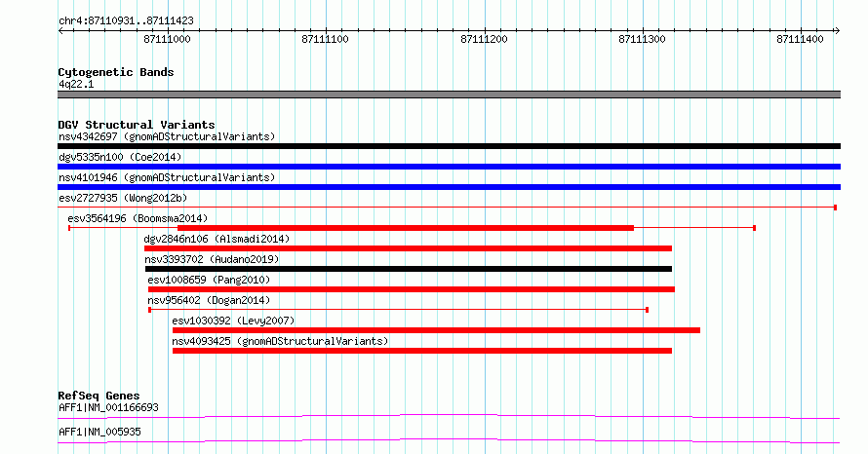
Task: Click the red nsv4093425 variant bar
Action: pyautogui.click(x=422, y=351)
